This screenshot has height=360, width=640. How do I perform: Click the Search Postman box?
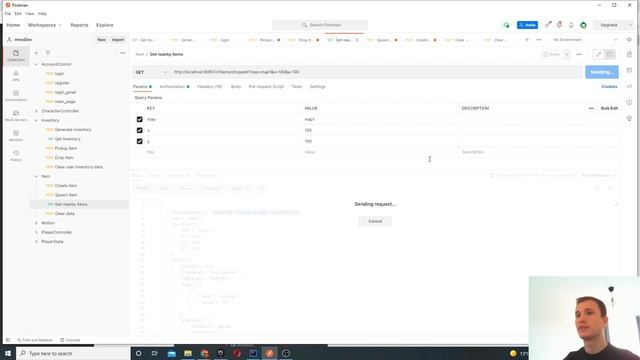320,25
